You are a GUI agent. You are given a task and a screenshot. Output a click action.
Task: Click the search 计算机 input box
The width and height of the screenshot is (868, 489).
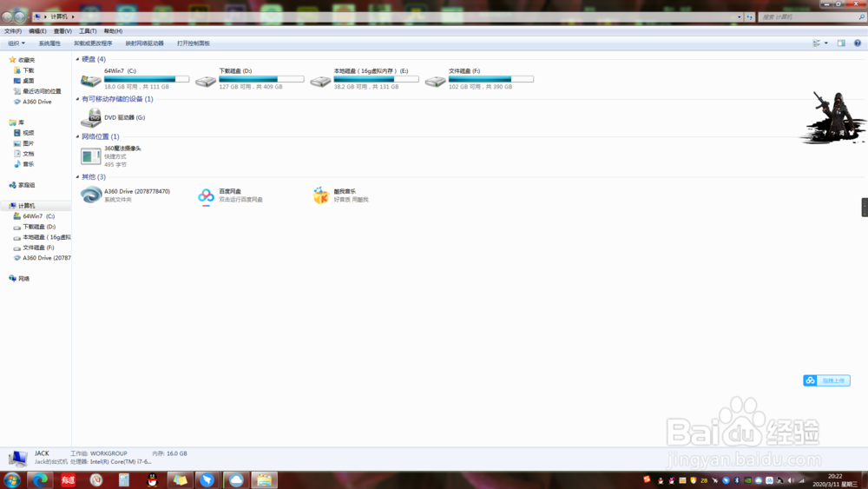tap(812, 17)
